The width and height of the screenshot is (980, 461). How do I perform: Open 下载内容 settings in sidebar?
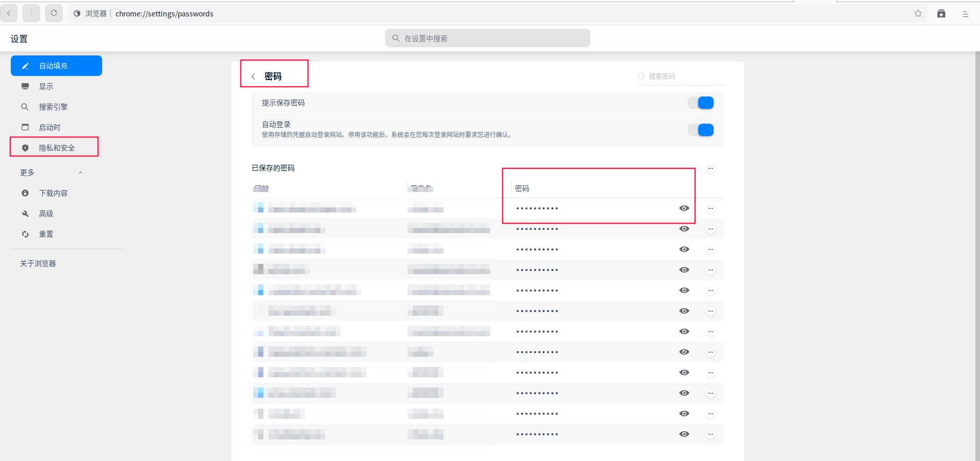56,193
